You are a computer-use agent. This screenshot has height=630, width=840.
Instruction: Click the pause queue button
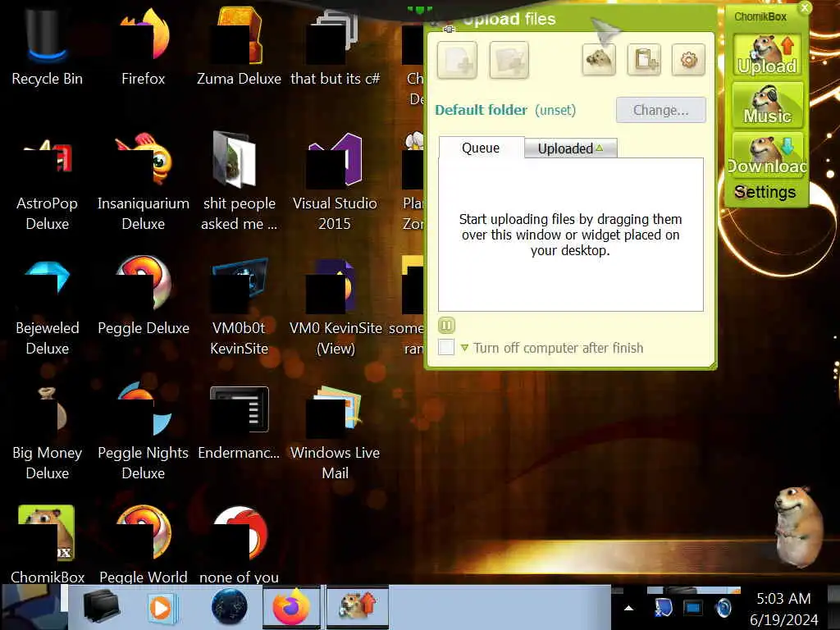tap(446, 325)
